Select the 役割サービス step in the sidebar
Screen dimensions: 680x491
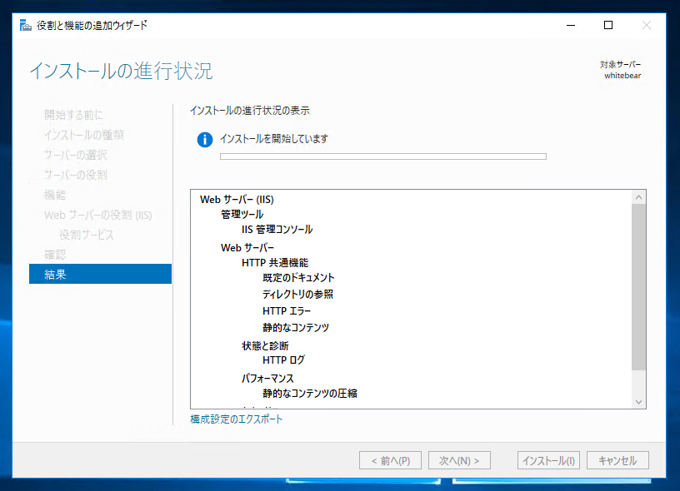(86, 235)
